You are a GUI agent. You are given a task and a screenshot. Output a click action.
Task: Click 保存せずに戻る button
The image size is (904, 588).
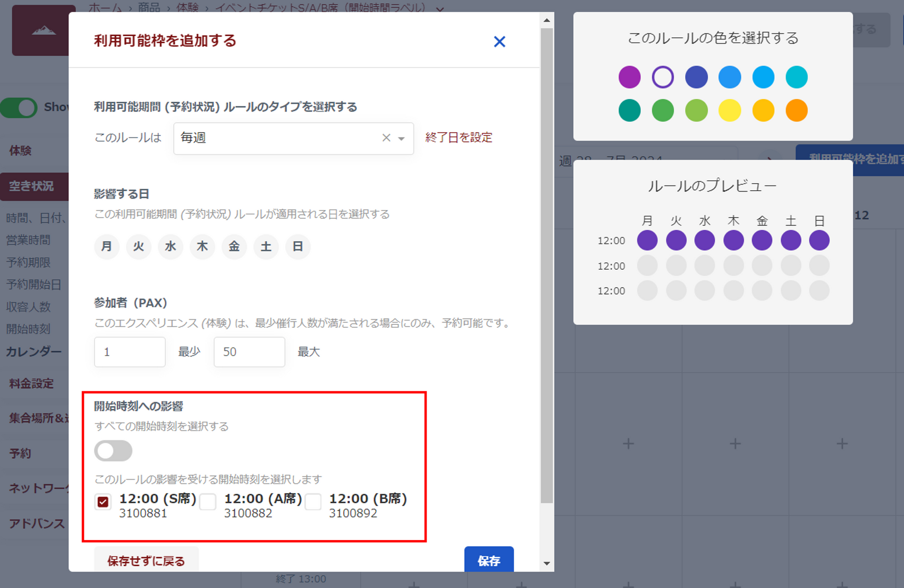pyautogui.click(x=146, y=560)
